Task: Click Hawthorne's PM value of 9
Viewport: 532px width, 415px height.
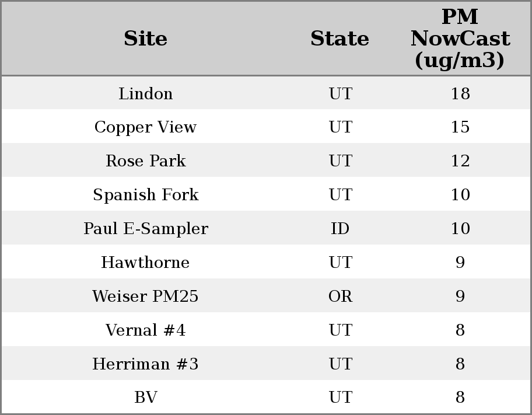Action: [460, 263]
